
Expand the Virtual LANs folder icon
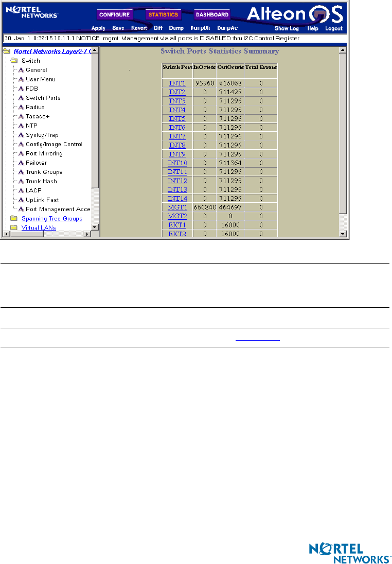click(x=14, y=227)
